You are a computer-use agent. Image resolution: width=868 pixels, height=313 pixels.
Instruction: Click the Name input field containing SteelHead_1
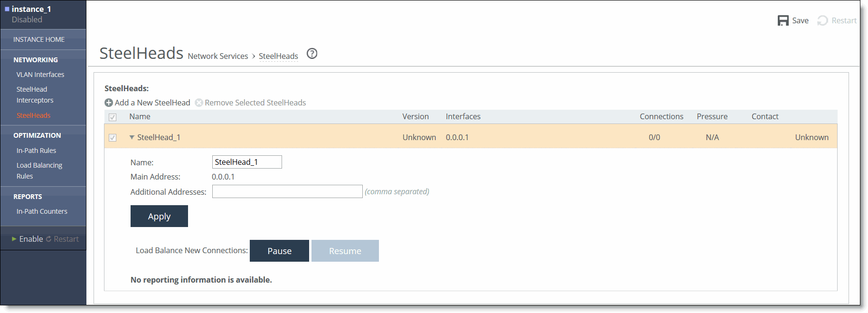coord(247,162)
